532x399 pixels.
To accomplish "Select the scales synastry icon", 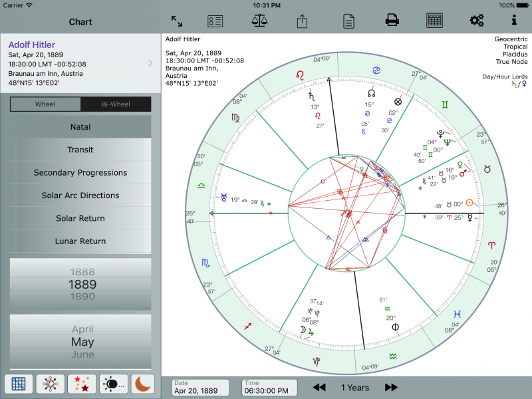I will pyautogui.click(x=259, y=21).
